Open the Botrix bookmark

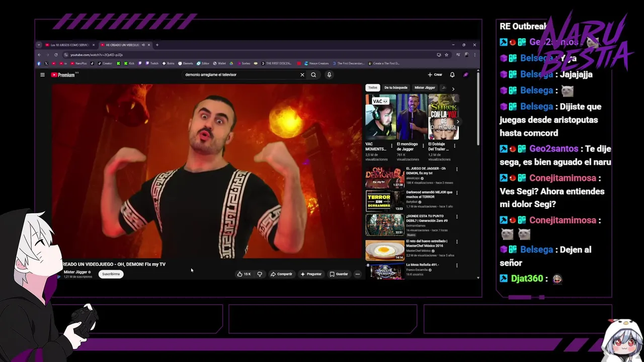point(169,63)
